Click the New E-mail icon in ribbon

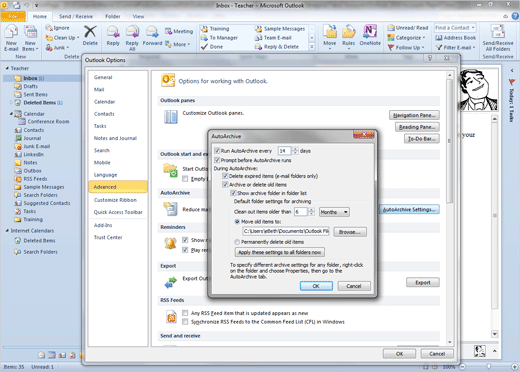(x=11, y=32)
